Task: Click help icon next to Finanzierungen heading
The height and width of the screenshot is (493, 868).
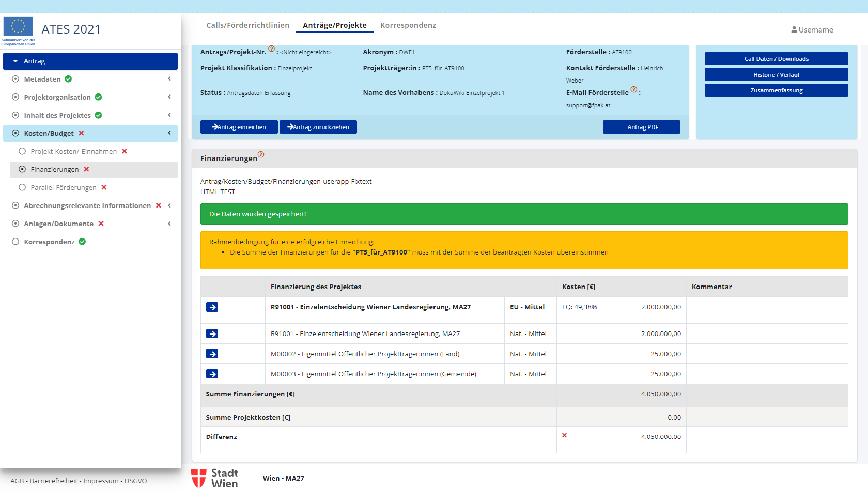Action: click(261, 154)
